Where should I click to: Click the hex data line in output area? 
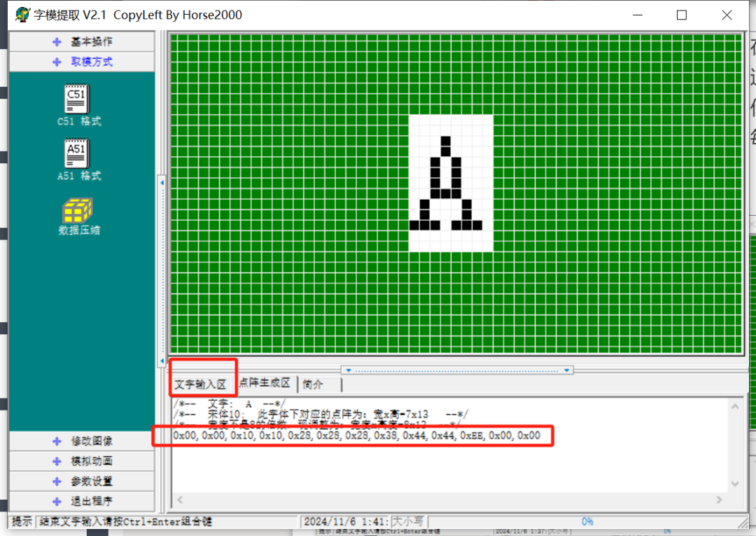pos(356,436)
